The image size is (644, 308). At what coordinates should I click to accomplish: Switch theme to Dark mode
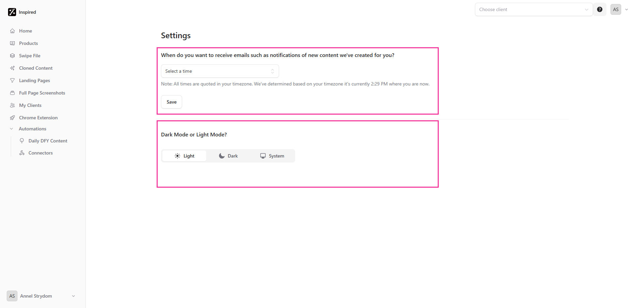coord(228,156)
